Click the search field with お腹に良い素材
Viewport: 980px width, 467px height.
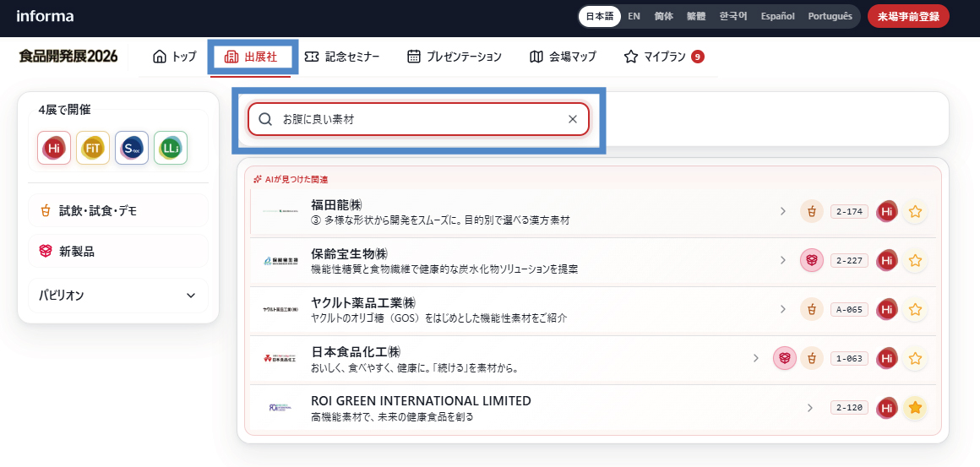[x=418, y=119]
